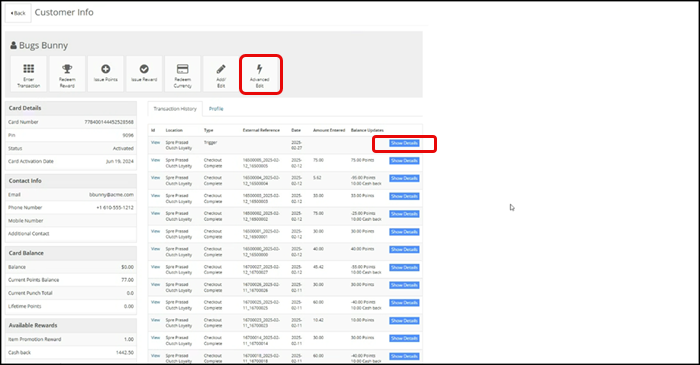Click the Available Rewards section header
Screen dimensions: 700x365
coord(71,325)
